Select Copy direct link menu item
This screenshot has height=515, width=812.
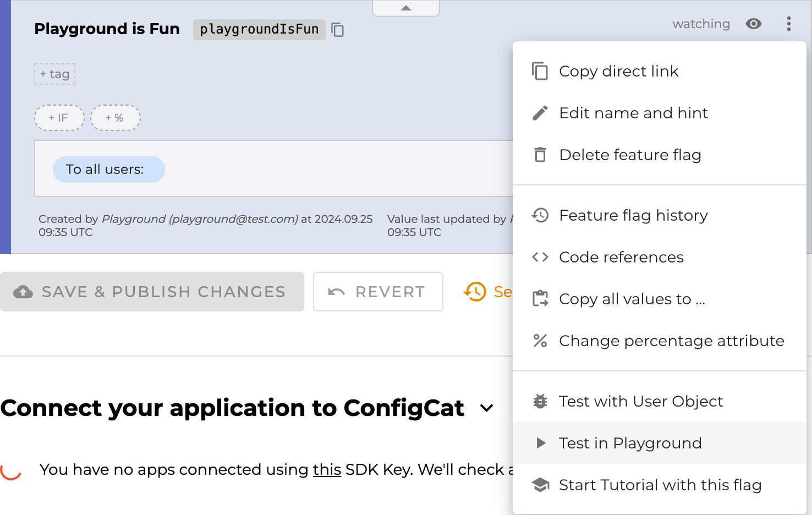618,72
